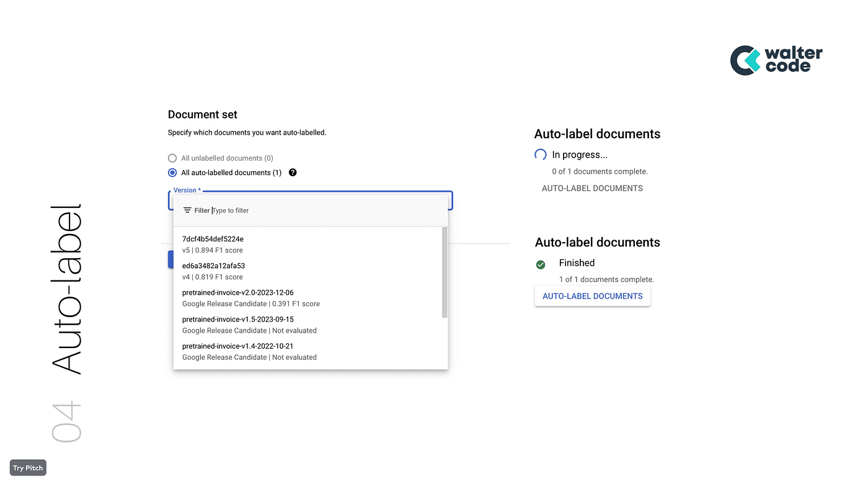Click the filter funnel icon in the dropdown
The image size is (868, 489).
188,210
